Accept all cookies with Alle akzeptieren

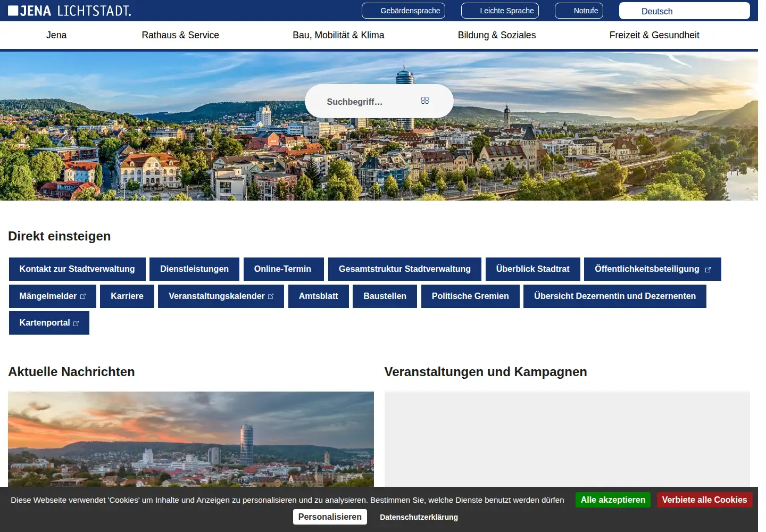pos(613,500)
